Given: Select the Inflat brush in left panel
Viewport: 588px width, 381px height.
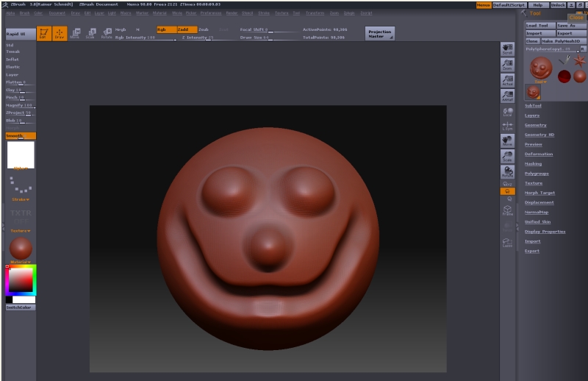Looking at the screenshot, I should 12,60.
